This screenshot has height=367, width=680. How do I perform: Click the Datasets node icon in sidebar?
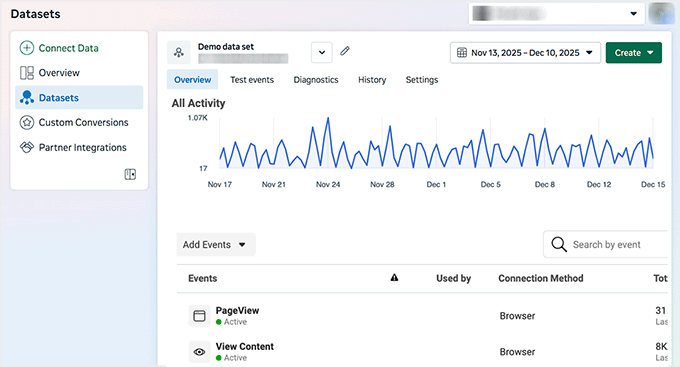26,98
